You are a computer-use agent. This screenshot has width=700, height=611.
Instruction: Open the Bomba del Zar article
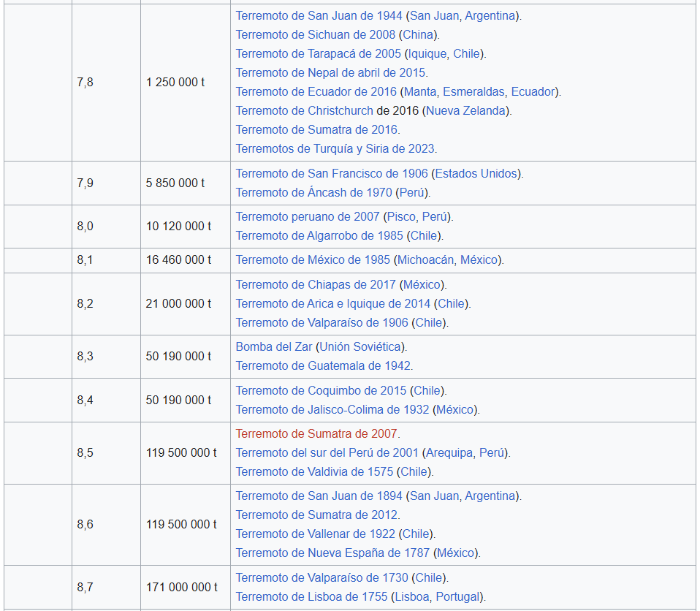tap(273, 346)
